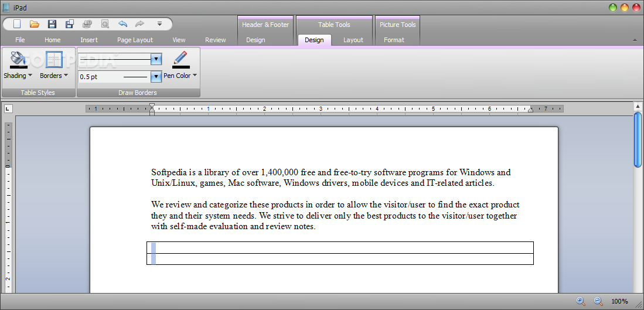644x310 pixels.
Task: Open the Picture Tools Format tab
Action: click(394, 40)
